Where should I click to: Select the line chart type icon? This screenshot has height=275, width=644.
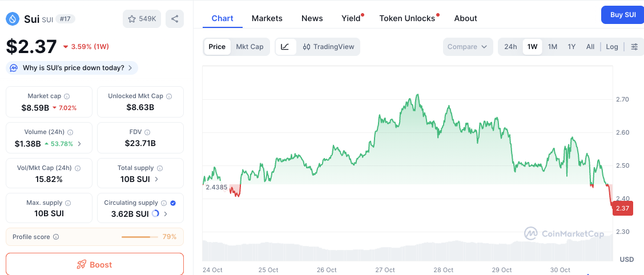coord(285,47)
